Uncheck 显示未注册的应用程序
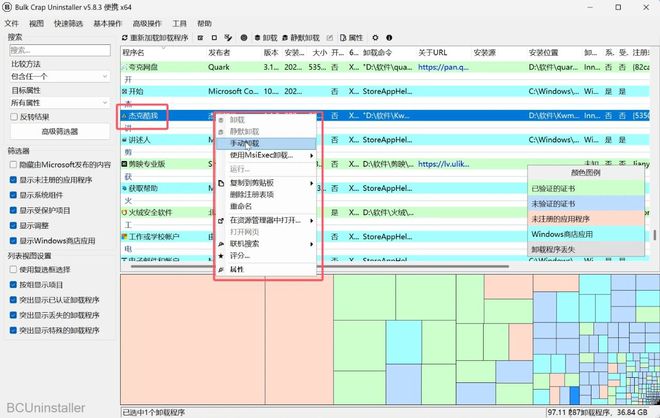 point(13,180)
